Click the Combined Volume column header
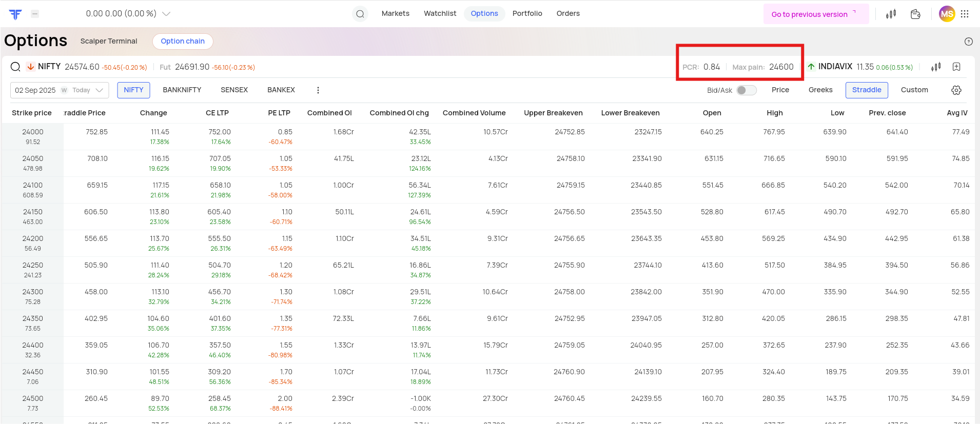This screenshot has height=424, width=980. click(x=474, y=113)
